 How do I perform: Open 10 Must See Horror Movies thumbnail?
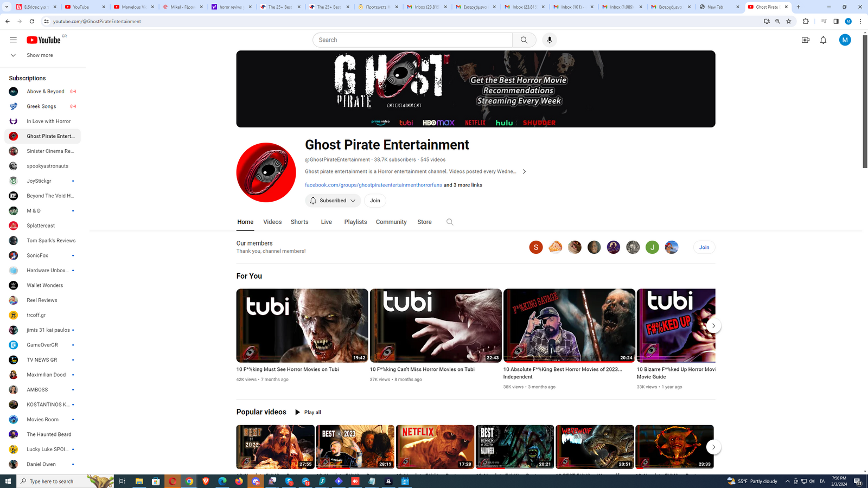tap(302, 325)
